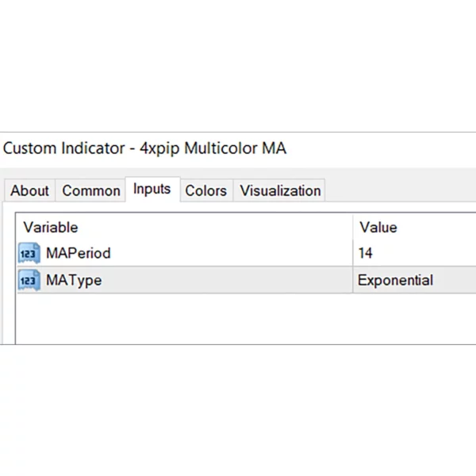The width and height of the screenshot is (476, 476).
Task: Click the MAPeriod value 14
Action: pos(365,254)
